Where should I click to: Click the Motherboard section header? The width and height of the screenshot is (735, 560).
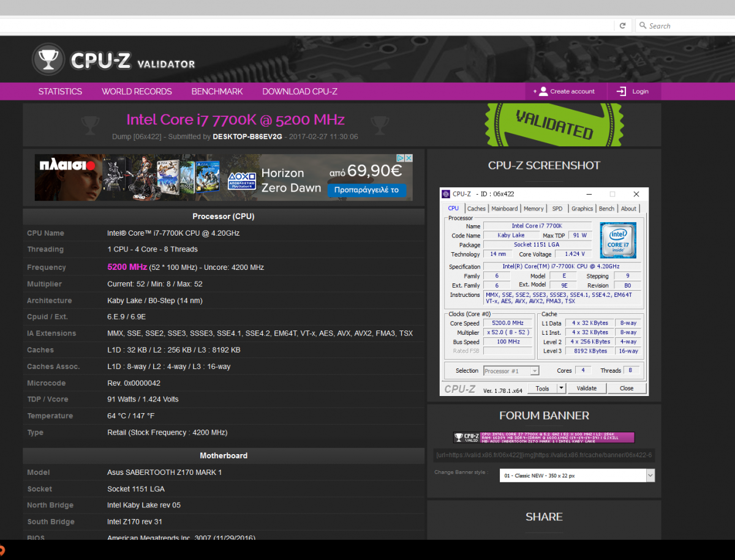tap(224, 456)
